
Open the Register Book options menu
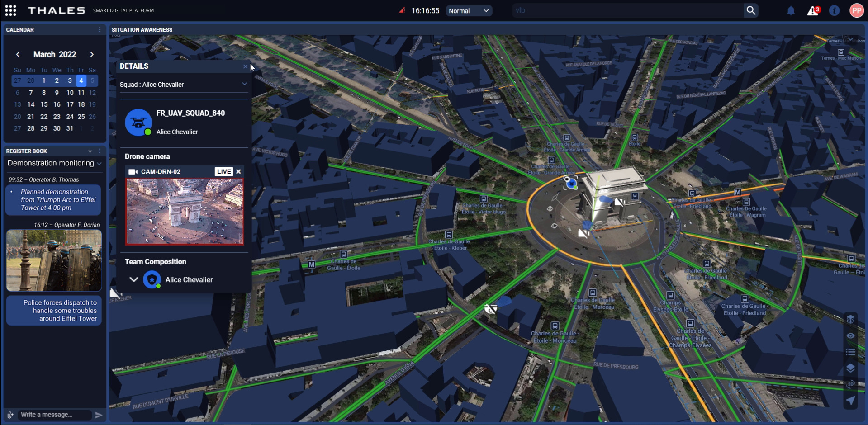pos(100,151)
